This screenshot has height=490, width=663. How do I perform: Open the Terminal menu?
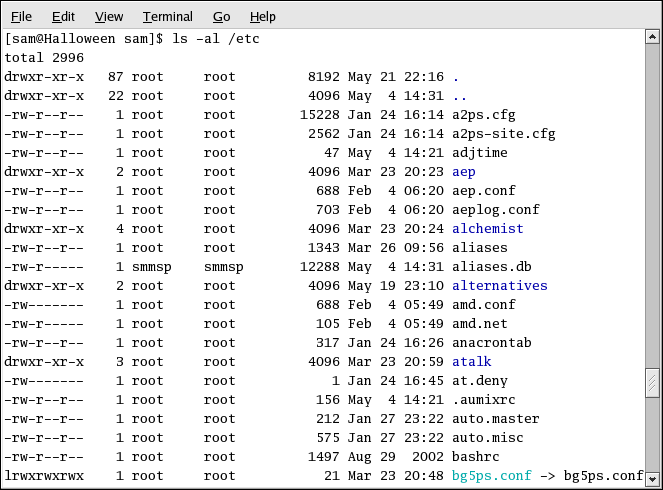click(x=167, y=17)
